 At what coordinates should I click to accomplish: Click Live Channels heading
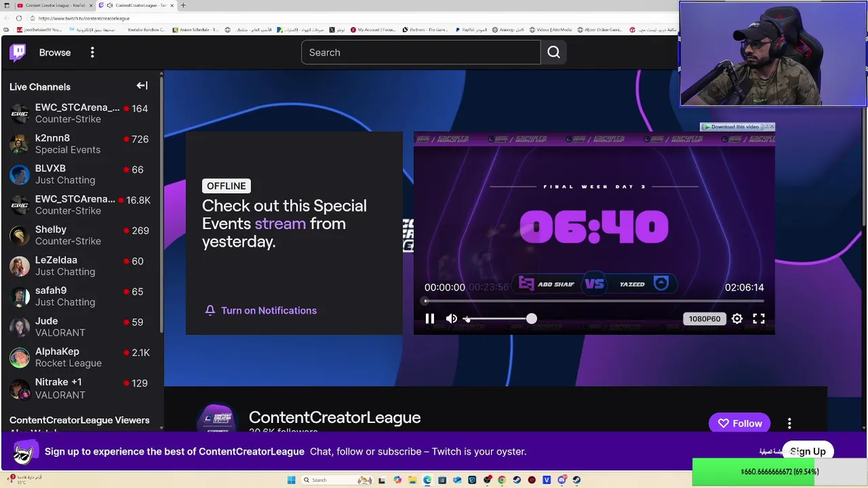[40, 87]
